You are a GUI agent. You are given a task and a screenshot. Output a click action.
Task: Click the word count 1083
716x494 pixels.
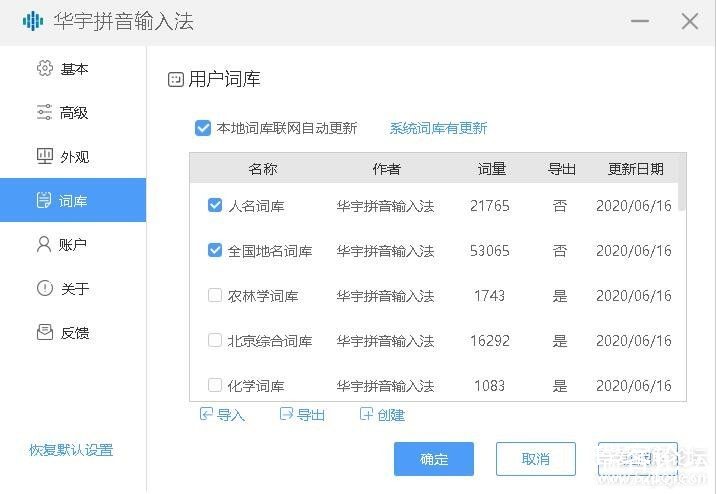click(490, 386)
